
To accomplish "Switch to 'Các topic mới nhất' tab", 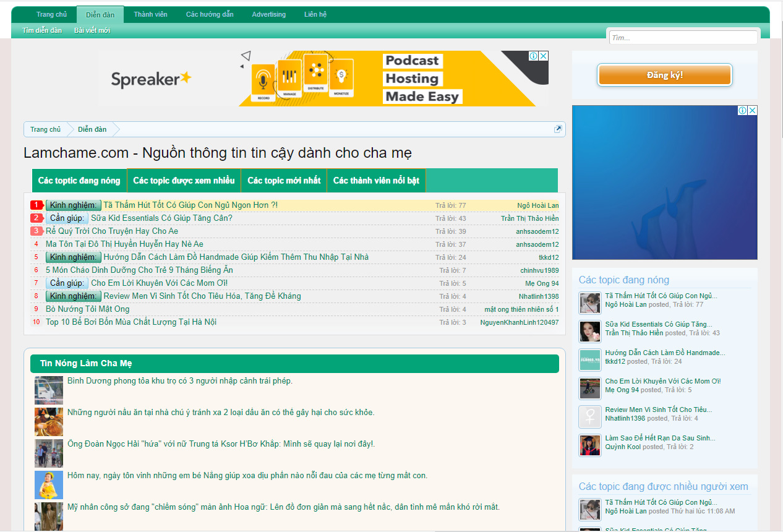I will (284, 181).
